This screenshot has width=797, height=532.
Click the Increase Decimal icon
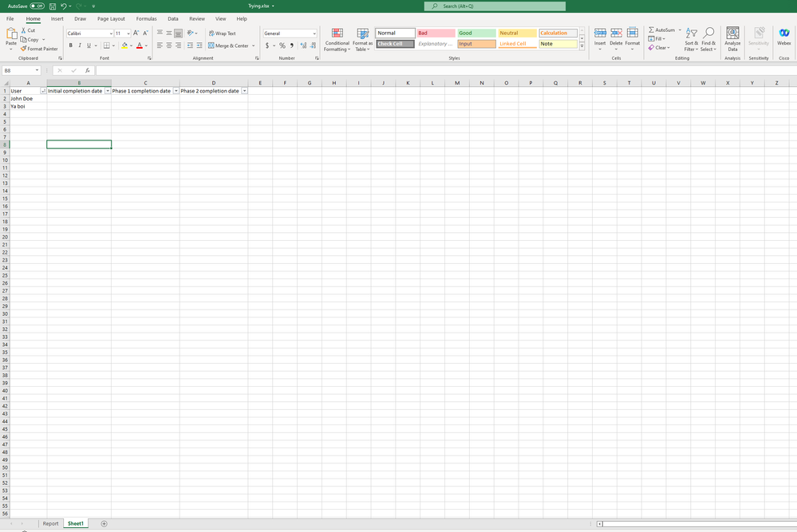(303, 45)
